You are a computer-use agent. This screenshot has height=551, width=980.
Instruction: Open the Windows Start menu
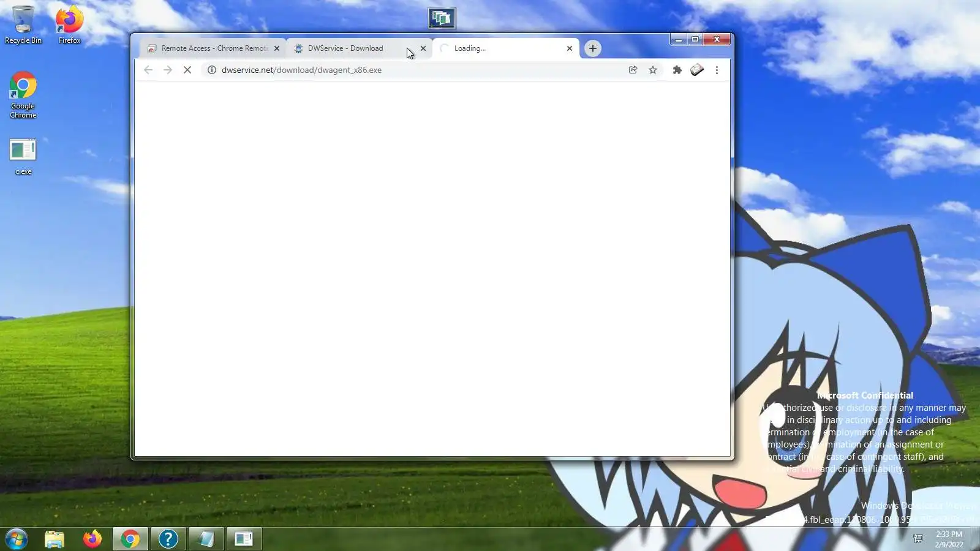point(17,539)
